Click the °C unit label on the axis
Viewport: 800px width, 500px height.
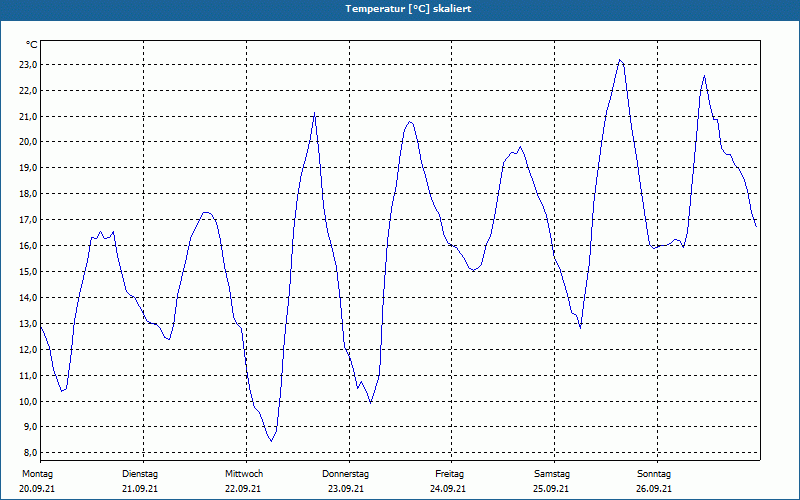pyautogui.click(x=31, y=45)
